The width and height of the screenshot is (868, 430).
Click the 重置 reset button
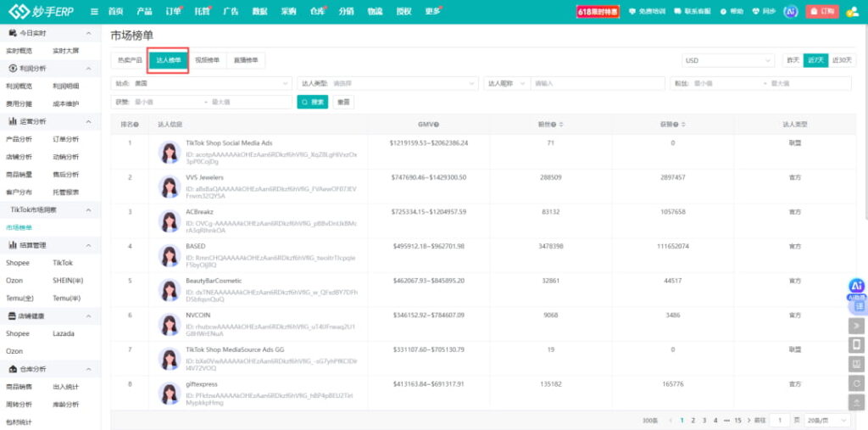click(x=343, y=102)
